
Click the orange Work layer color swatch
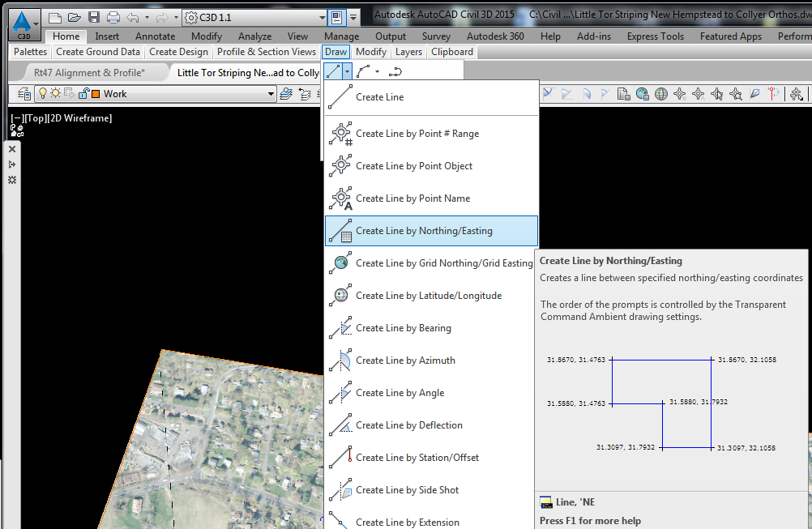[96, 94]
